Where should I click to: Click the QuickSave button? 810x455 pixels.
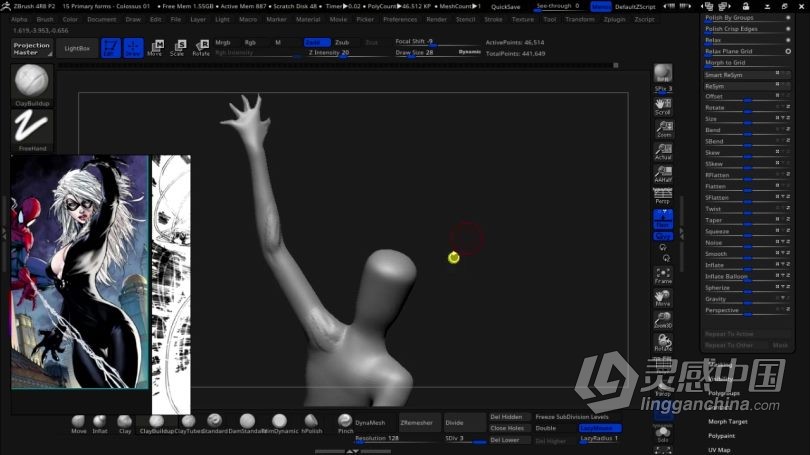tap(505, 7)
